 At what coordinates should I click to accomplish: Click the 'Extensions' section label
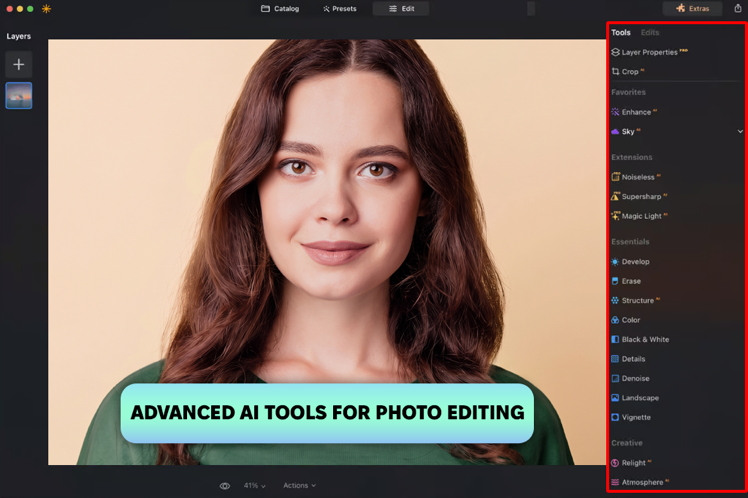(x=632, y=157)
